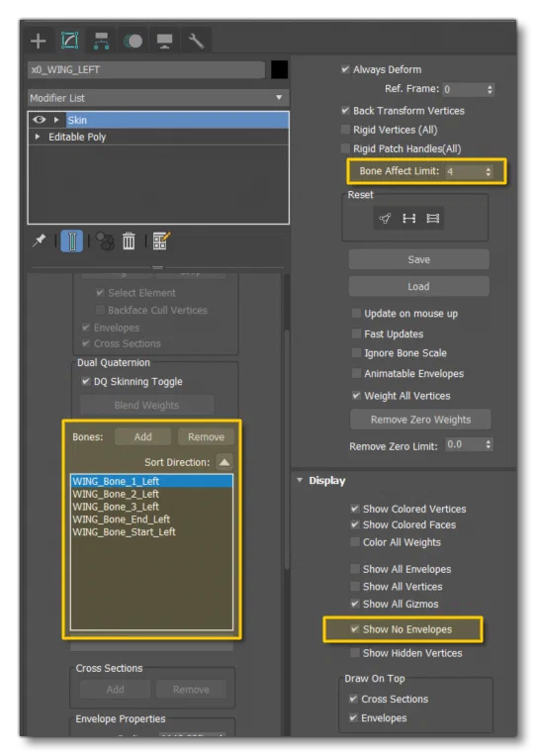Enable Show Hidden Vertices checkbox

[355, 653]
